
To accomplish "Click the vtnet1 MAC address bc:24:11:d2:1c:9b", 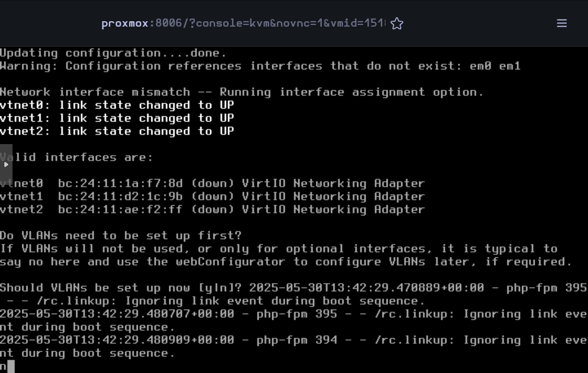I will click(120, 196).
